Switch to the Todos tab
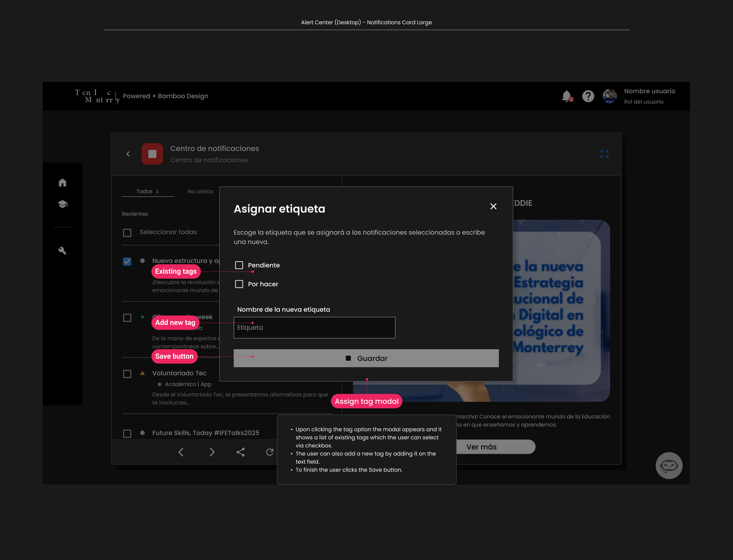The image size is (733, 560). 148,191
